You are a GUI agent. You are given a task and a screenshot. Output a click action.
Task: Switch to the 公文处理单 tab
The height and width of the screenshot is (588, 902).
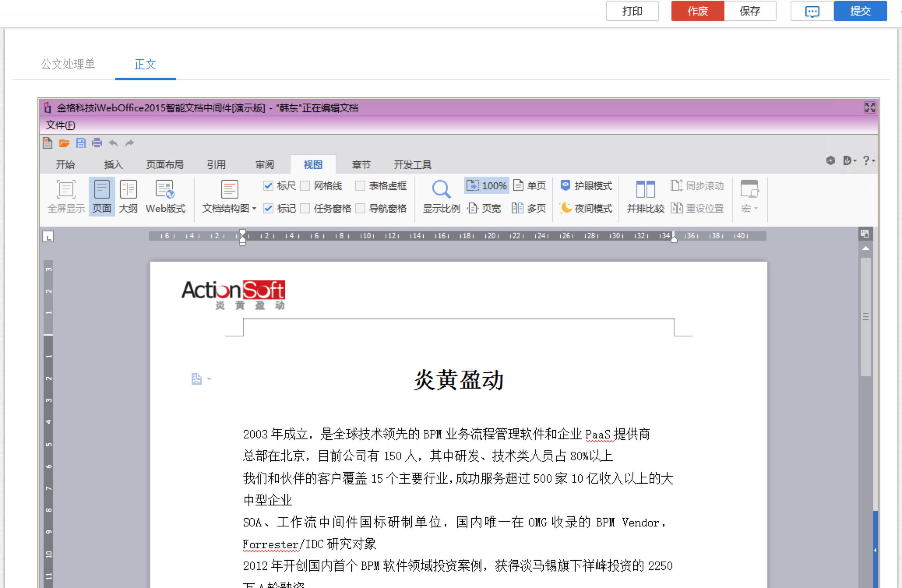68,64
